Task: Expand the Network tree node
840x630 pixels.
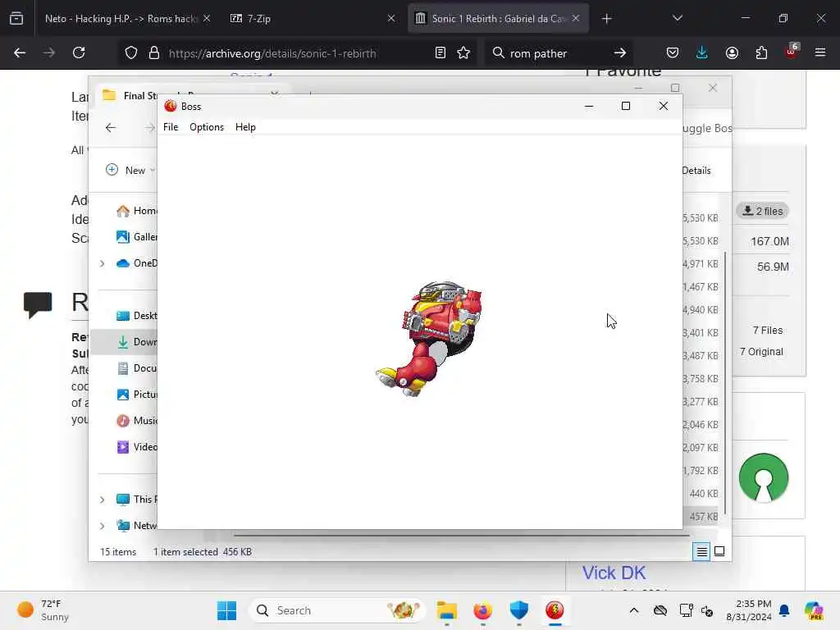Action: pyautogui.click(x=102, y=526)
